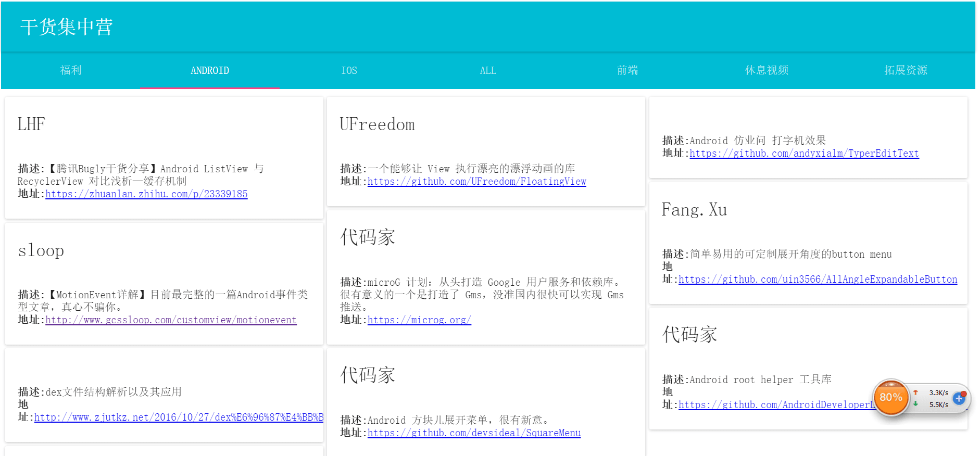Open the ALL tab
This screenshot has width=980, height=456.
[x=488, y=70]
